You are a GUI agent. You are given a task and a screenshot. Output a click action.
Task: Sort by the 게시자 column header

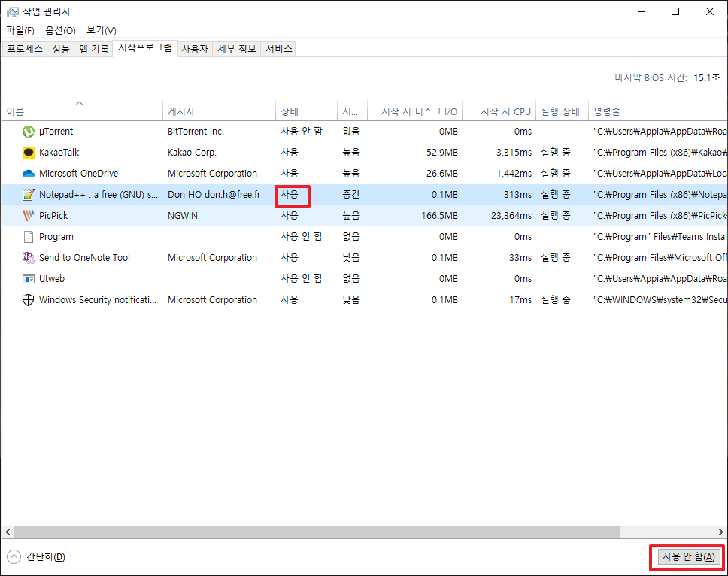(x=219, y=111)
